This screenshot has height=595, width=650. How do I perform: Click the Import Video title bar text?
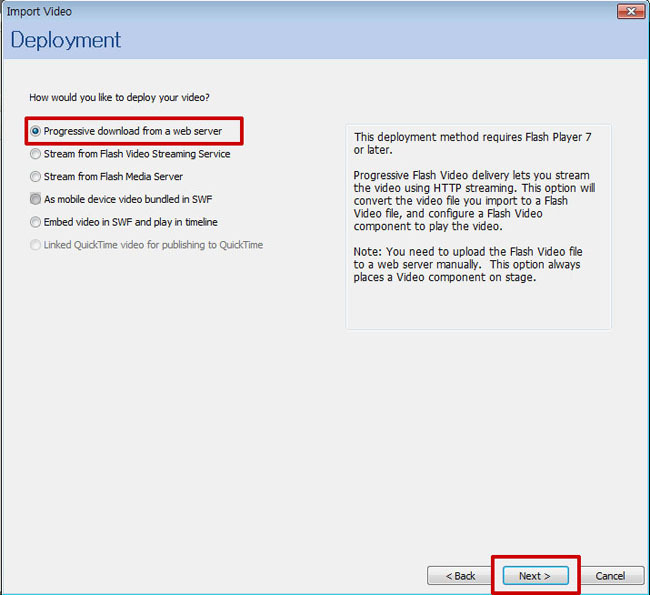[39, 12]
